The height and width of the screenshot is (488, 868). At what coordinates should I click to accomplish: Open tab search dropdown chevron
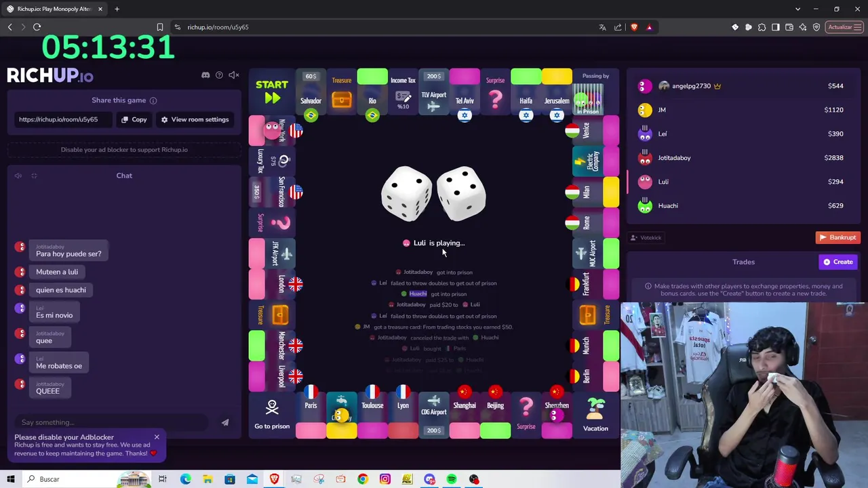tap(797, 9)
